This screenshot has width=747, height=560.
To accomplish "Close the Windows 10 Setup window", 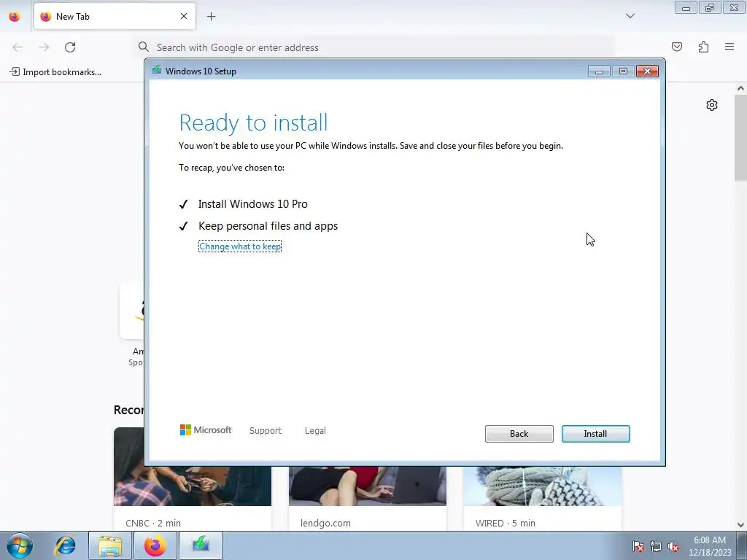I will (x=647, y=71).
